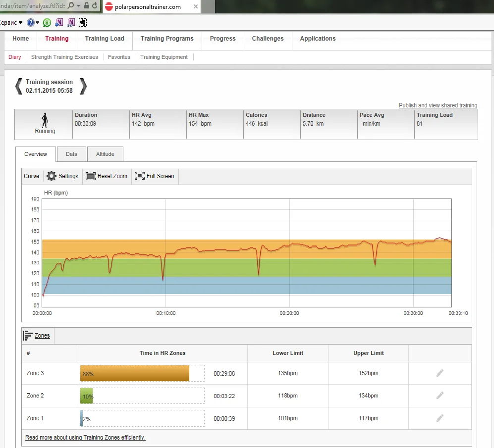The height and width of the screenshot is (448, 494).
Task: Open the Progress menu item
Action: click(222, 39)
